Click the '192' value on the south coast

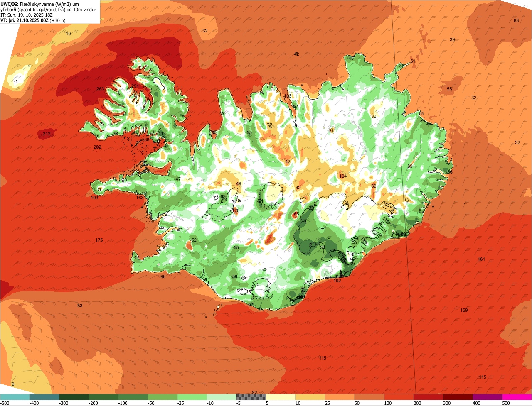(x=337, y=281)
